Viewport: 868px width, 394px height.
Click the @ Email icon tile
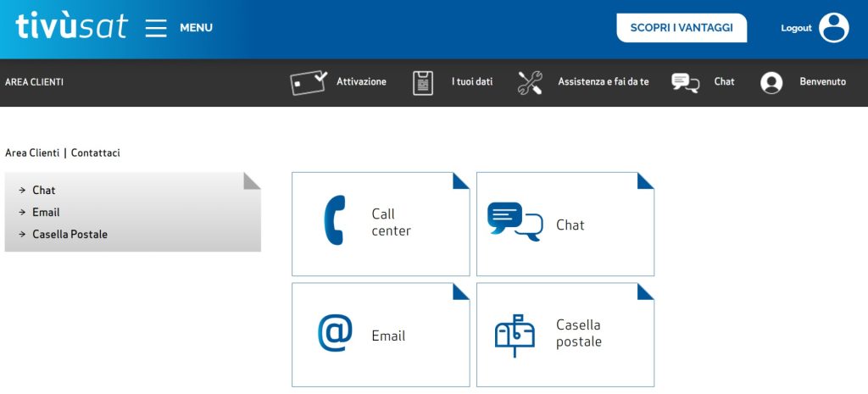click(x=335, y=333)
